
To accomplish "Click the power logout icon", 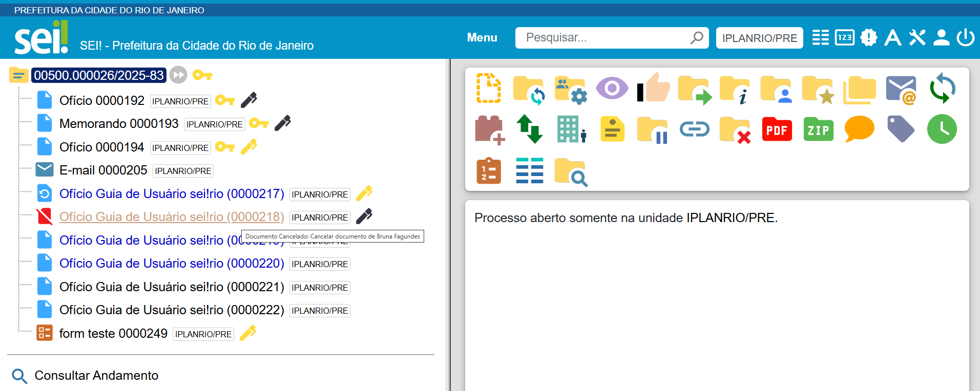I will tap(965, 37).
